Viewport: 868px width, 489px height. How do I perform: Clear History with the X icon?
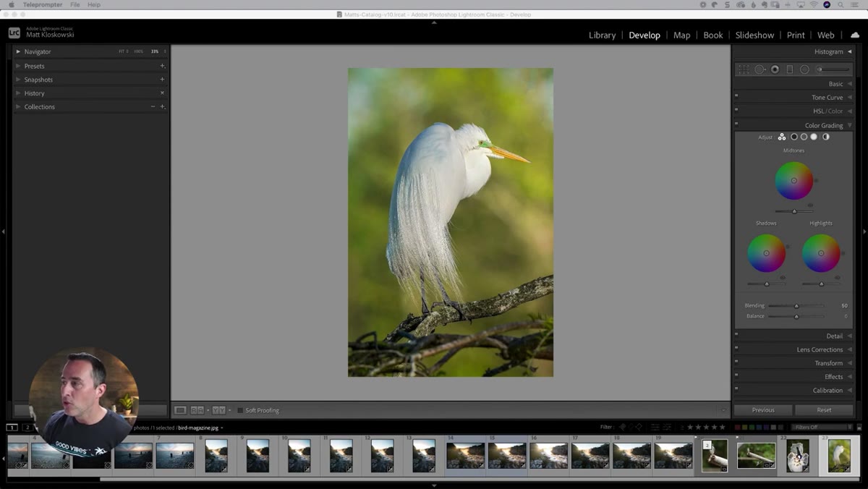point(162,93)
